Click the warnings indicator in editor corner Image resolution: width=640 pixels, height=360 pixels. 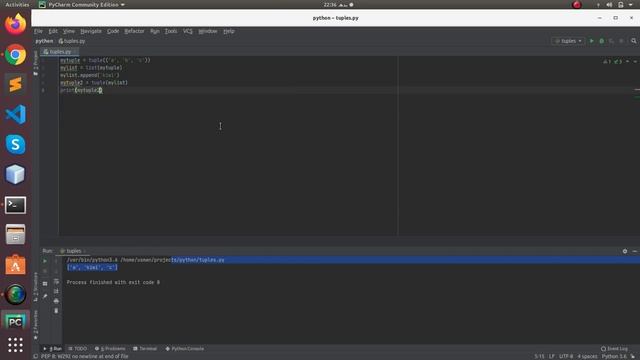tap(612, 62)
